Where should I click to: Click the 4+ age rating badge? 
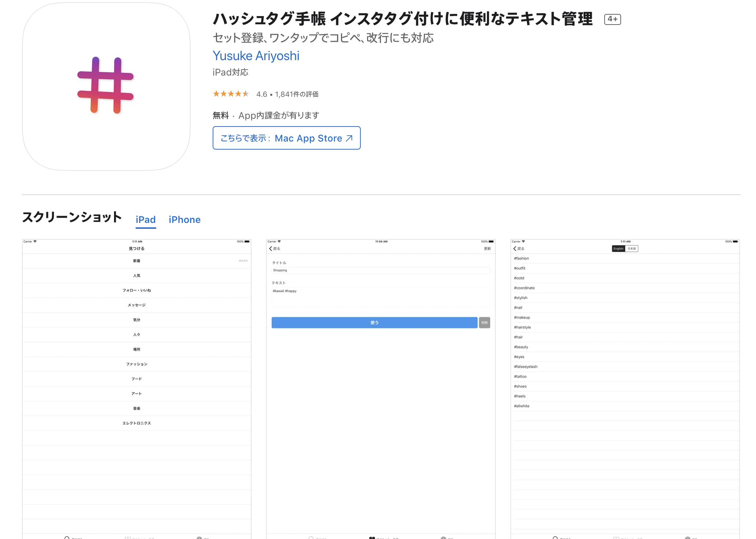tap(612, 19)
